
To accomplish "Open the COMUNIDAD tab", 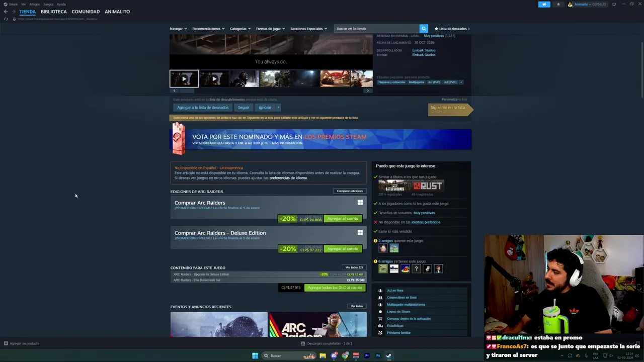I will 86,12.
